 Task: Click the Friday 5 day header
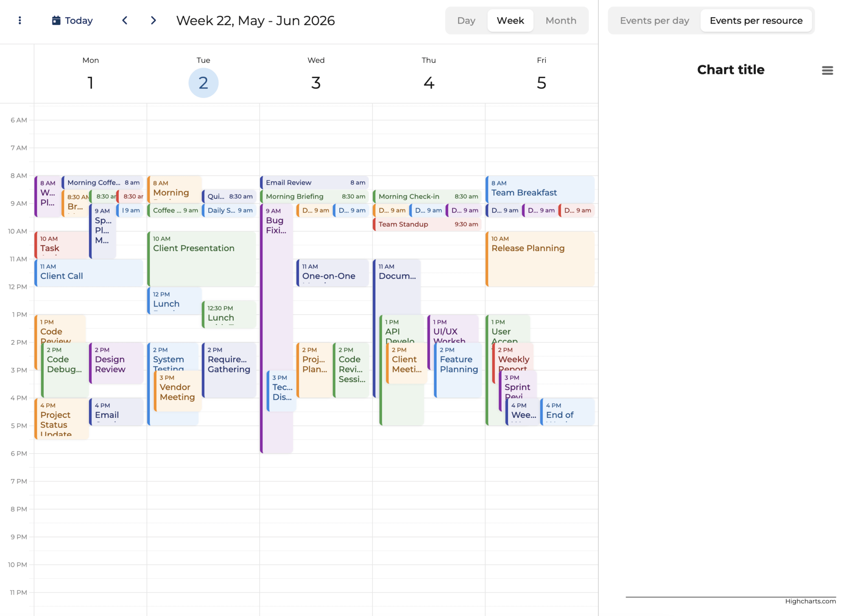point(541,83)
